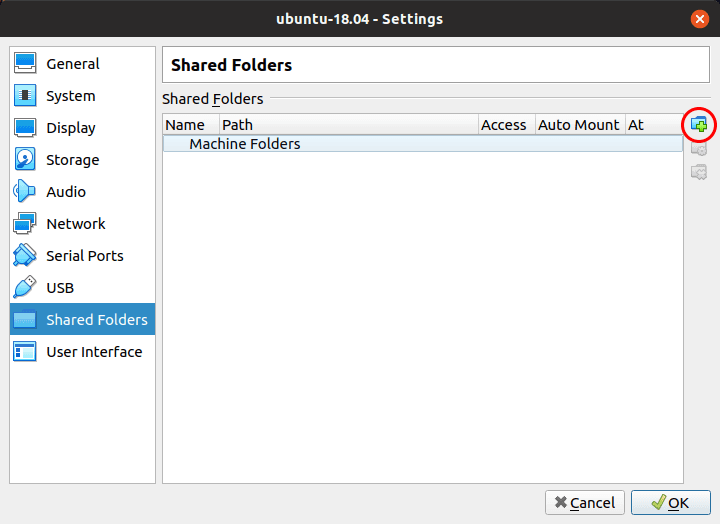720x524 pixels.
Task: Close the Settings dialog window
Action: point(699,19)
